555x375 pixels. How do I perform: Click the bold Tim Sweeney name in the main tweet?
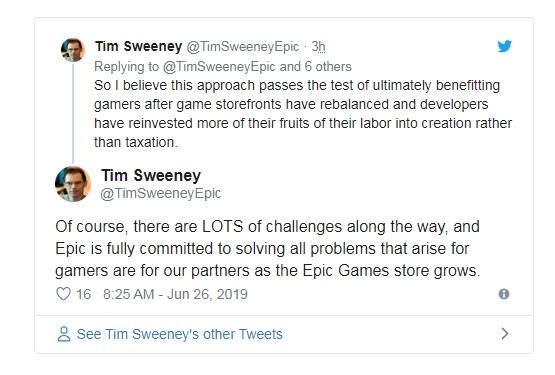pyautogui.click(x=151, y=176)
